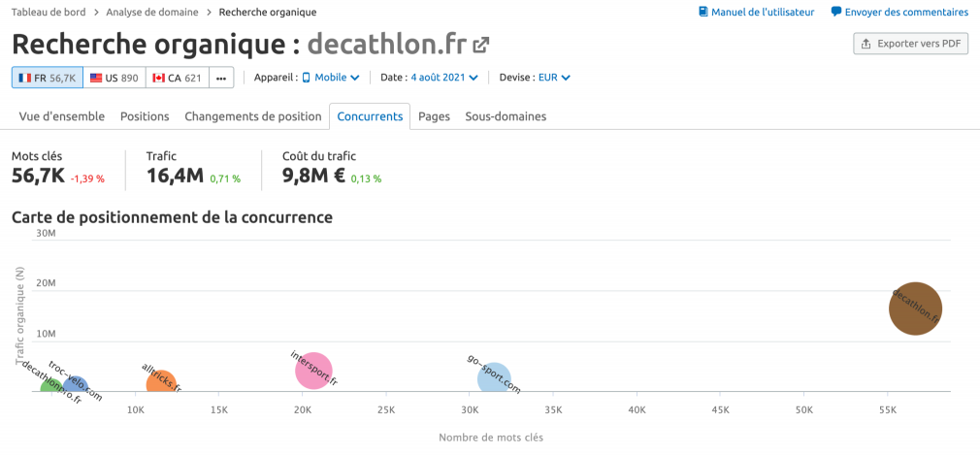The height and width of the screenshot is (455, 980).
Task: Select the French flag database FR 56,7K
Action: (48, 78)
